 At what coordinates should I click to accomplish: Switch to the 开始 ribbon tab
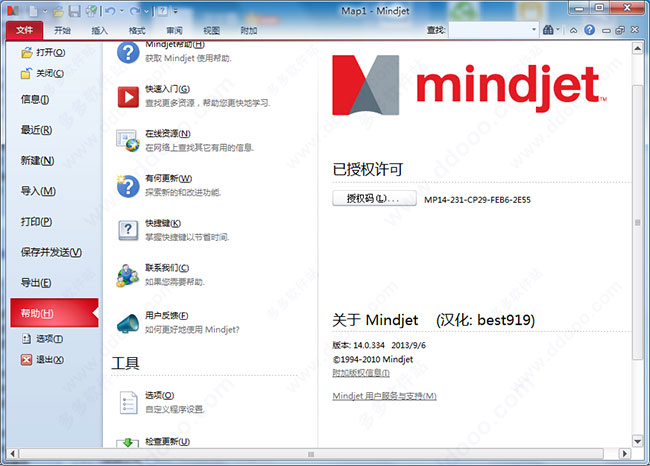tap(62, 30)
